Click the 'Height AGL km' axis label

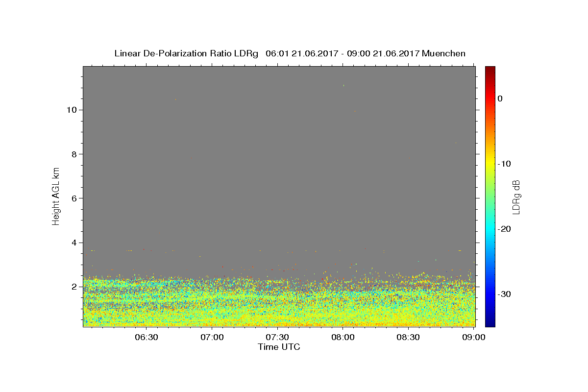tap(56, 196)
